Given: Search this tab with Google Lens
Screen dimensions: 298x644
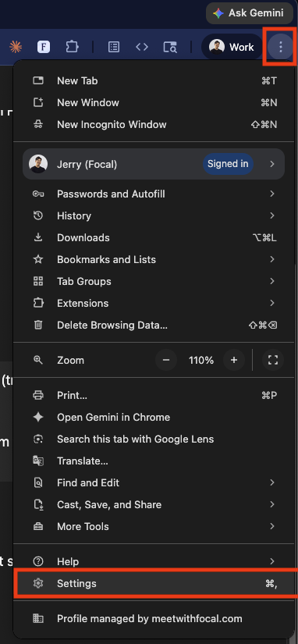Looking at the screenshot, I should tap(154, 439).
